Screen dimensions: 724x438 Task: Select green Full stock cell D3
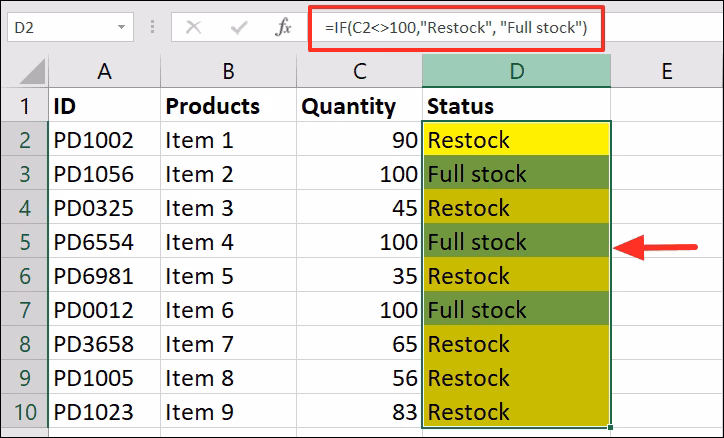click(x=516, y=174)
